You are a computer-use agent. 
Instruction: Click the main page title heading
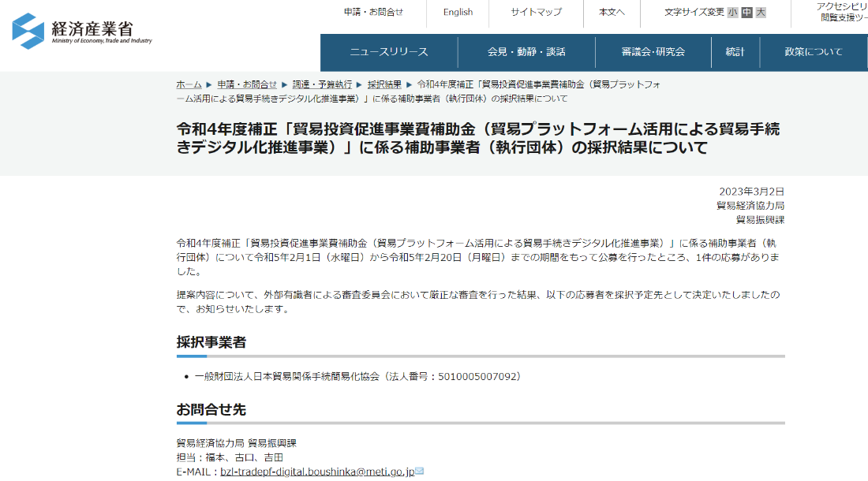point(477,138)
